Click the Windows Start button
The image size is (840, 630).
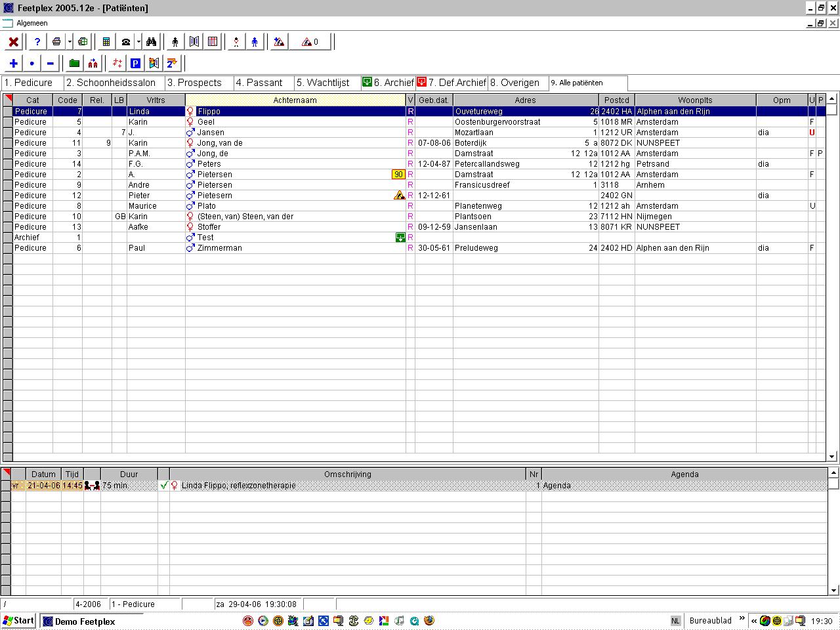pyautogui.click(x=18, y=621)
